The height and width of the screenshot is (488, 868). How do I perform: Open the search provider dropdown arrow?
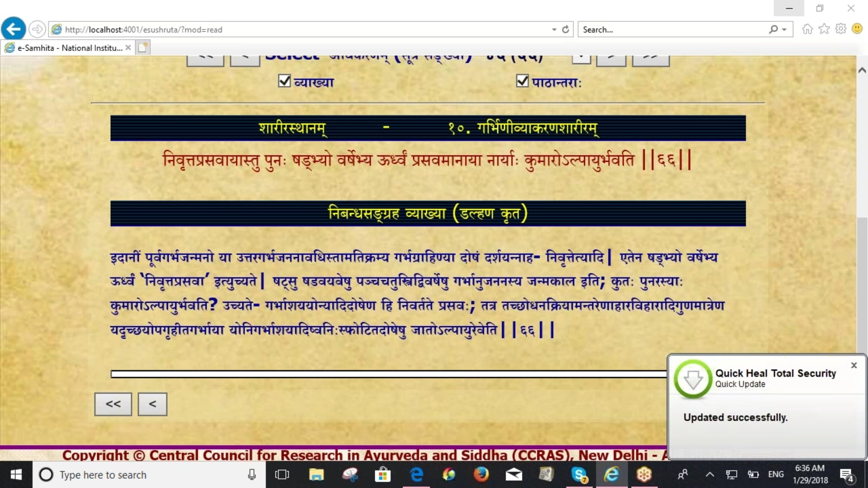[x=784, y=29]
